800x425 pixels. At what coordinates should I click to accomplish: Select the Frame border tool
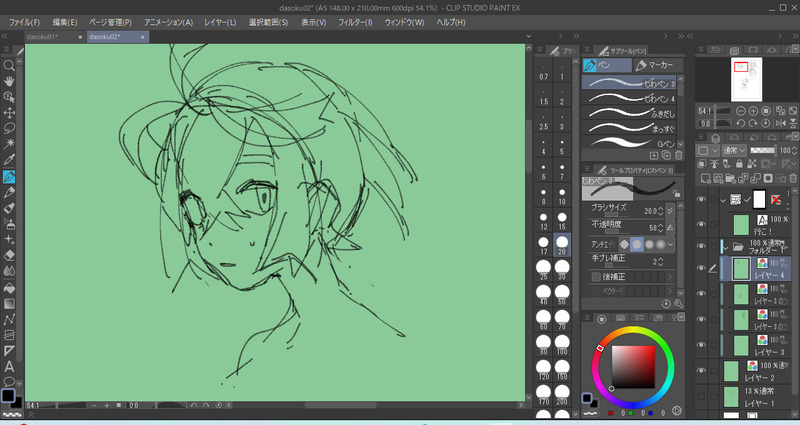tap(9, 335)
